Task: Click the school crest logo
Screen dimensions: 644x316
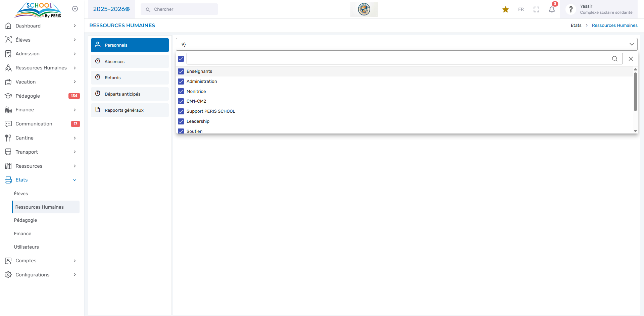Action: (364, 9)
